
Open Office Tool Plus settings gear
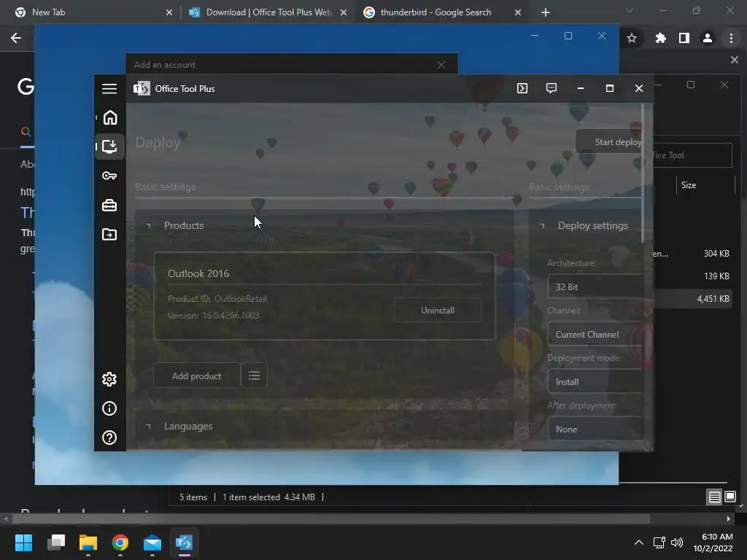(x=109, y=379)
